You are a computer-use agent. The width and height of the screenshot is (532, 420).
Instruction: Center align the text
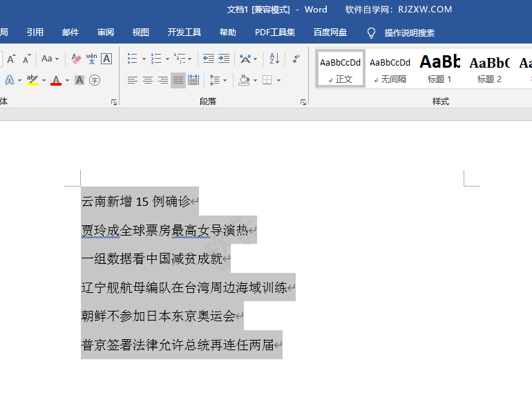coord(148,80)
